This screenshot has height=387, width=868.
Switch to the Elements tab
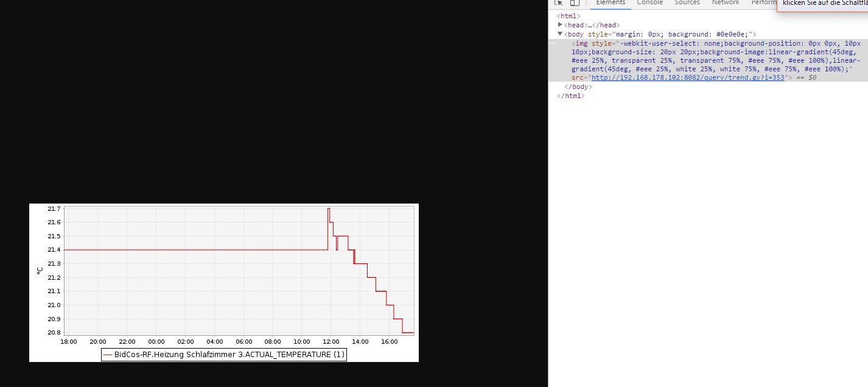click(x=611, y=2)
